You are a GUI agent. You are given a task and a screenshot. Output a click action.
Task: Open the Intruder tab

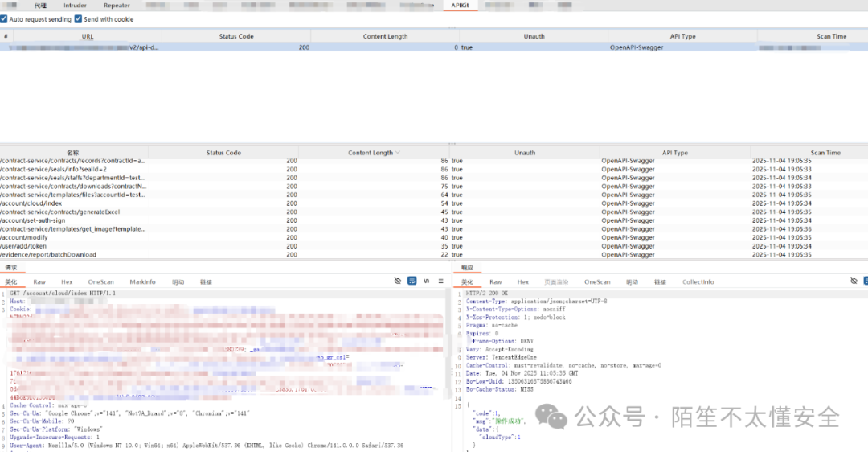pyautogui.click(x=75, y=6)
